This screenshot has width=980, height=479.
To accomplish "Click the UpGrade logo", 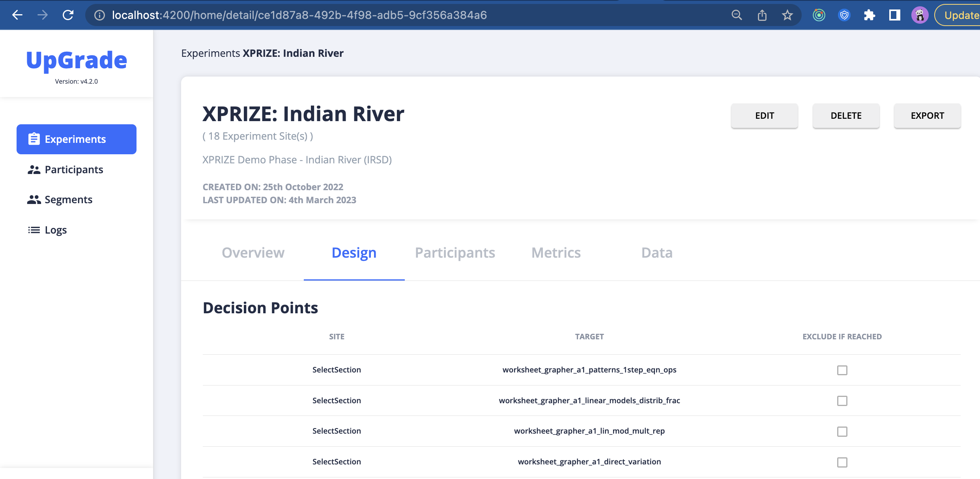I will pos(77,60).
